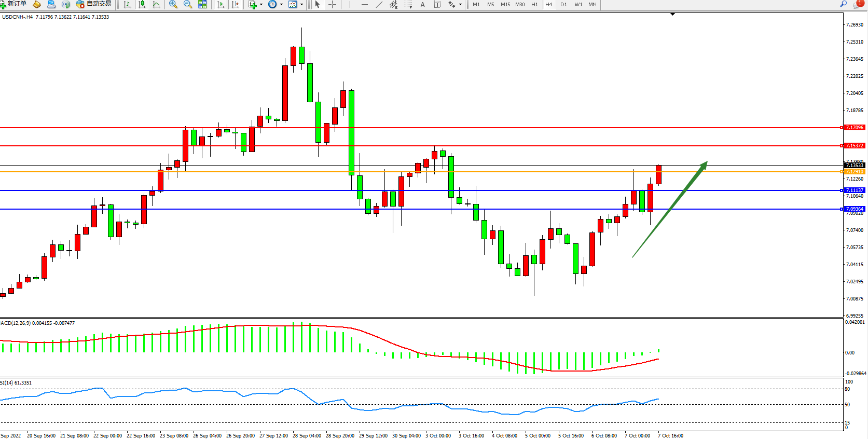Click the search magnifier icon

pyautogui.click(x=844, y=4)
